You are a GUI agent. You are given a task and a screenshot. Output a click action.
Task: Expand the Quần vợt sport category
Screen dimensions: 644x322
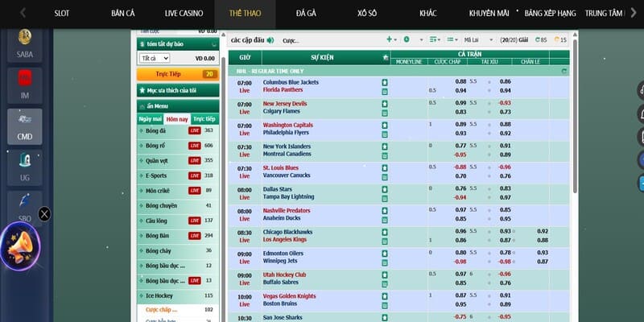tap(178, 160)
